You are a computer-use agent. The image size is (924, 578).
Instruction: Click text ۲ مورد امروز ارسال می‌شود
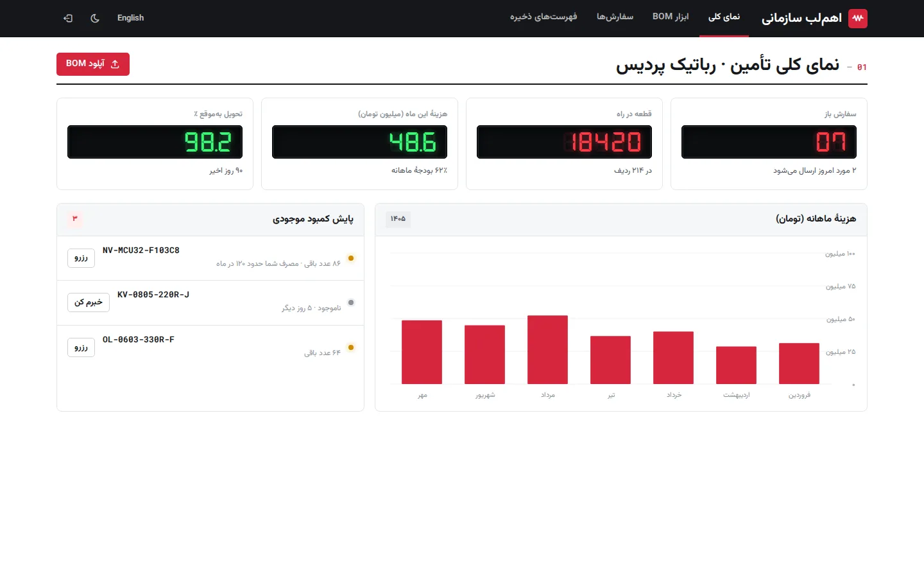click(814, 170)
